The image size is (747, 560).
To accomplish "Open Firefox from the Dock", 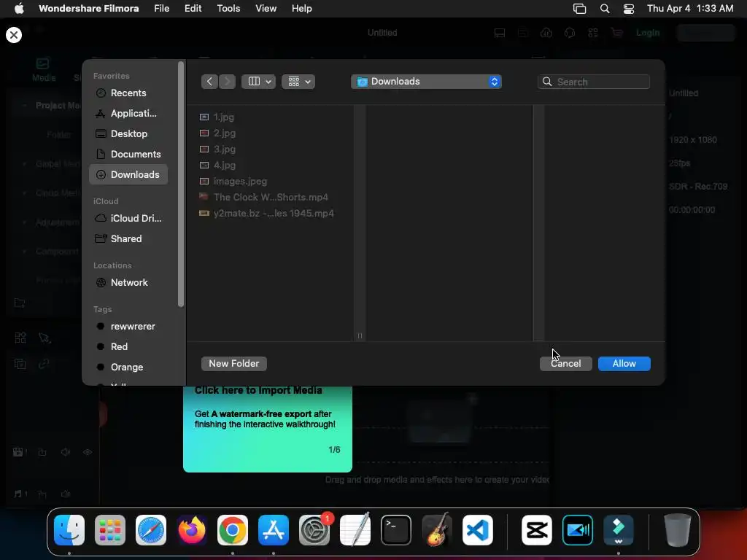I will pyautogui.click(x=192, y=530).
